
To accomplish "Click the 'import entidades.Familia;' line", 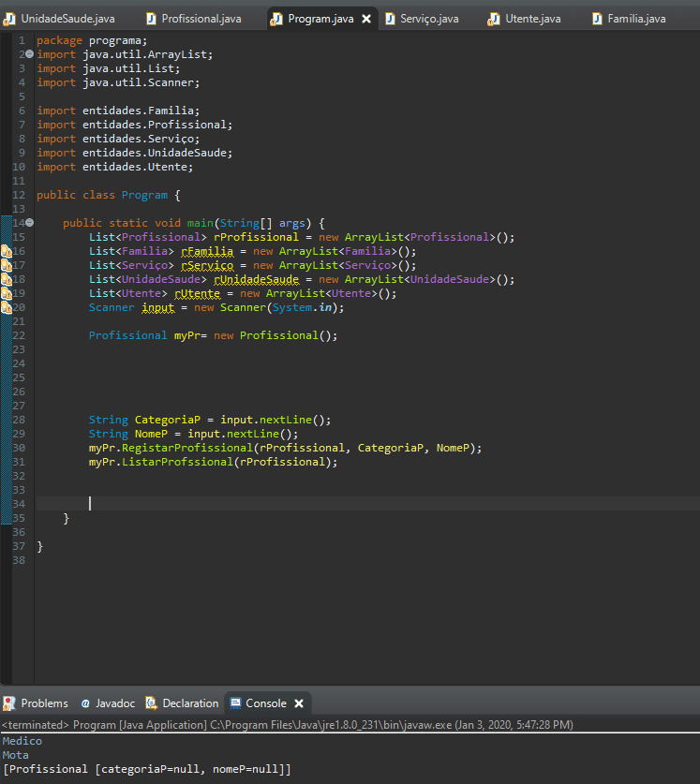I will (x=118, y=110).
